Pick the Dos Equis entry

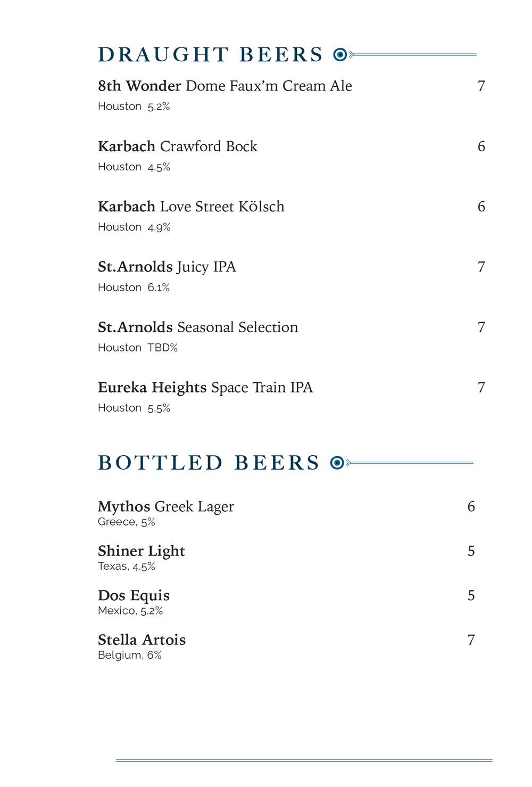point(134,595)
